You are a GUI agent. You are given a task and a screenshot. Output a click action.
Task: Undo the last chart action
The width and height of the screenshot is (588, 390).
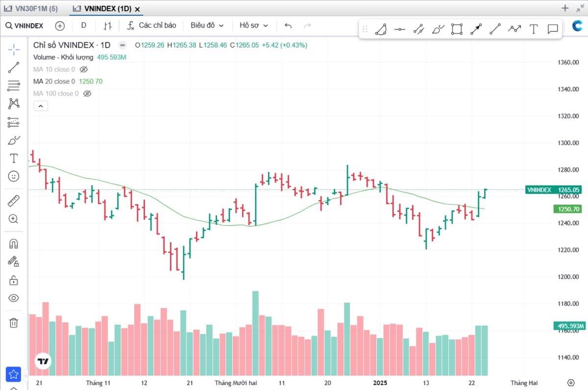pos(288,26)
